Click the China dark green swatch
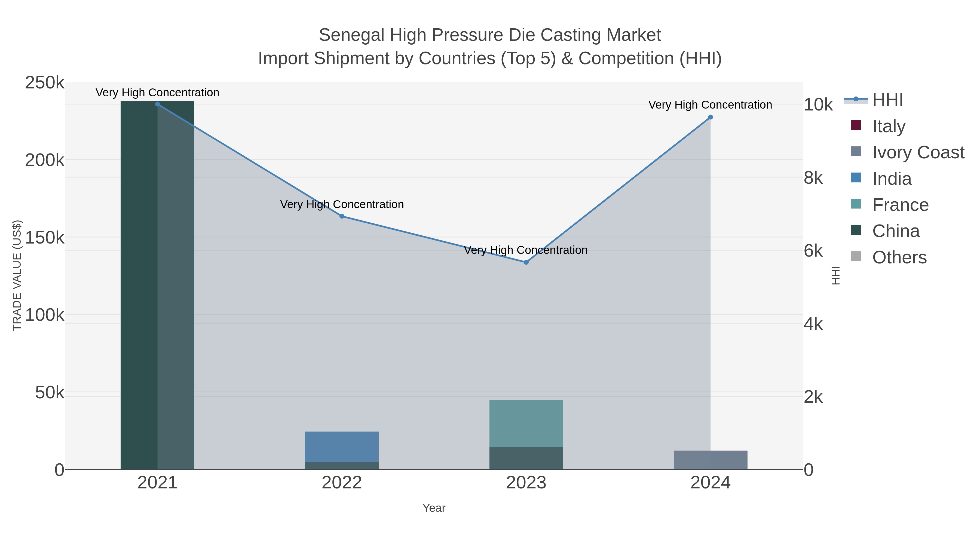The image size is (980, 551). point(856,230)
